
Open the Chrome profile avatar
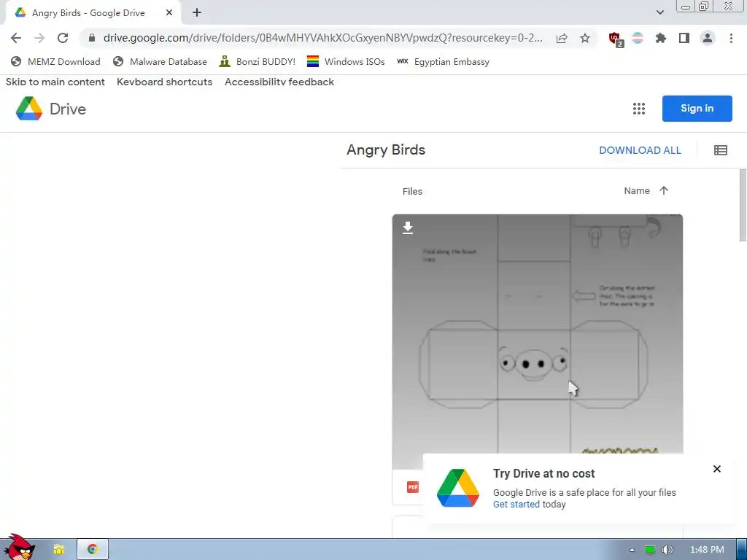(x=708, y=38)
